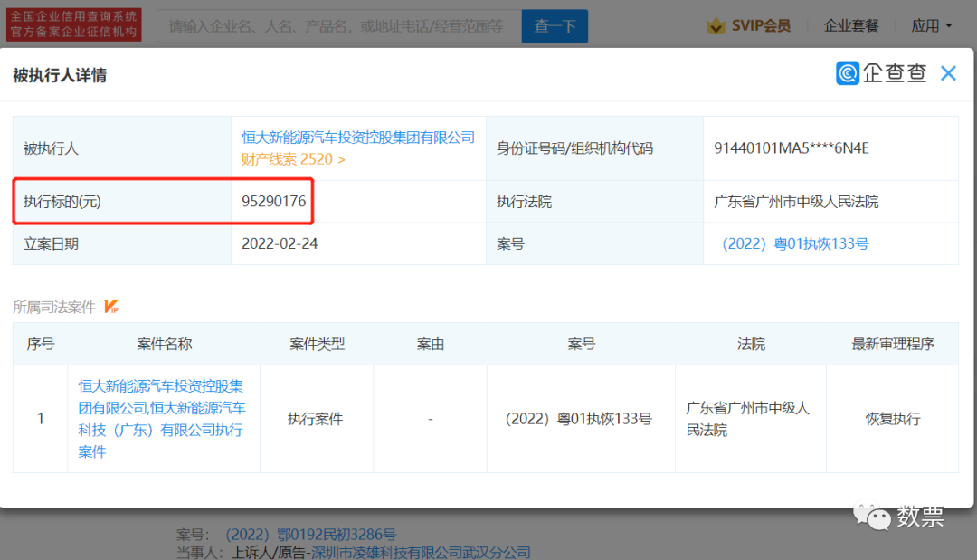The width and height of the screenshot is (977, 560).
Task: Click the 案件名称 column header
Action: tap(164, 344)
